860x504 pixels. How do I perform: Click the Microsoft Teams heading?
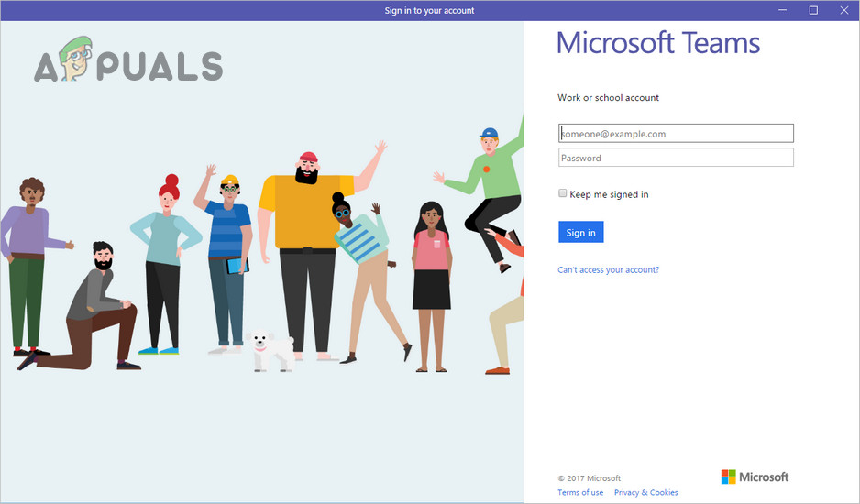[658, 43]
